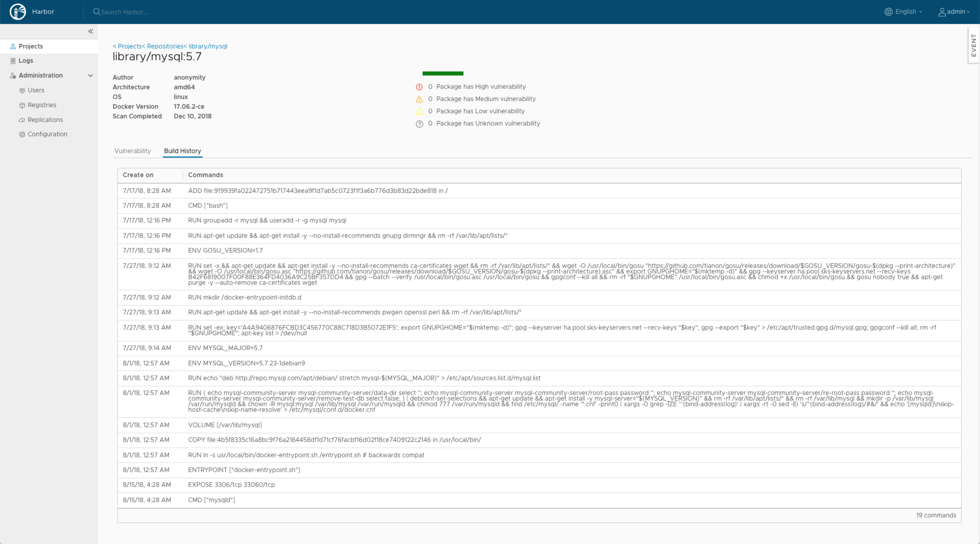
Task: Click the Unknown vulnerability question mark icon
Action: [419, 124]
